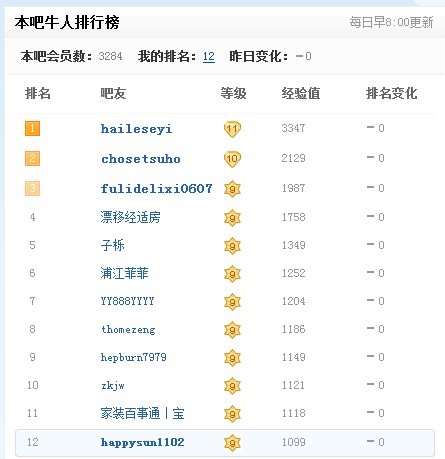Viewport: 445px width, 459px height.
Task: Open fulidelixi0607 user profile
Action: pyautogui.click(x=156, y=189)
